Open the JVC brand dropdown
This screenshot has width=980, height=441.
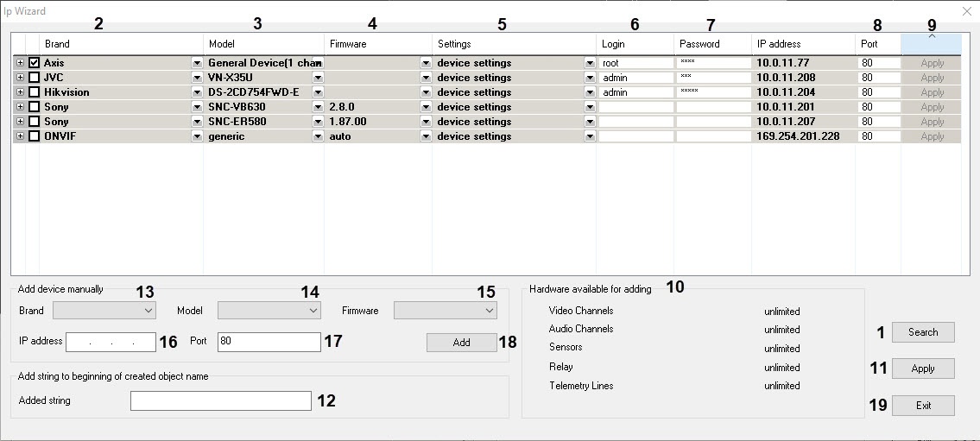[x=197, y=78]
